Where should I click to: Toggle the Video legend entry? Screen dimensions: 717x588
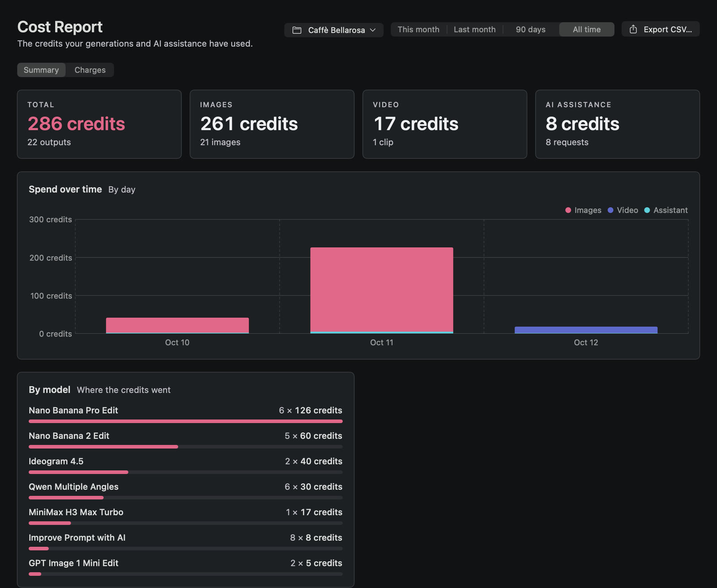click(623, 210)
